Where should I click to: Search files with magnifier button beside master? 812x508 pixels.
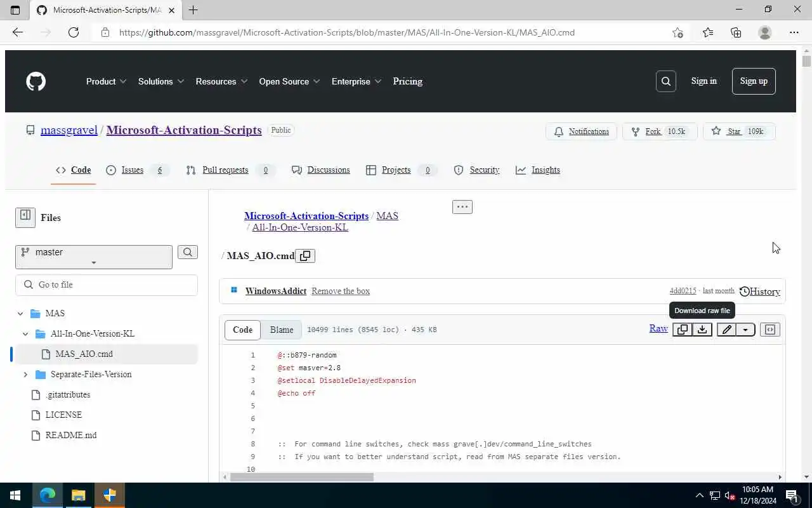click(188, 252)
